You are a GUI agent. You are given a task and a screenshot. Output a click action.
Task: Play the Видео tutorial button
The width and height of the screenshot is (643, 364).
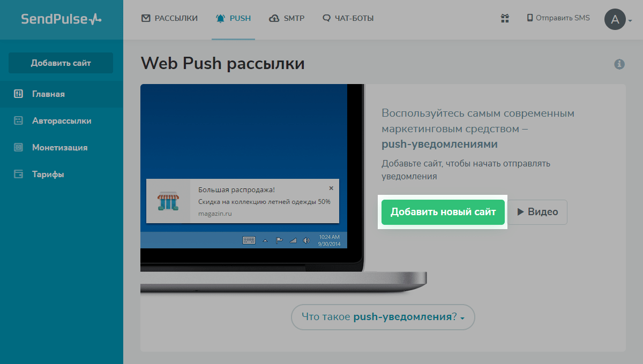(537, 212)
